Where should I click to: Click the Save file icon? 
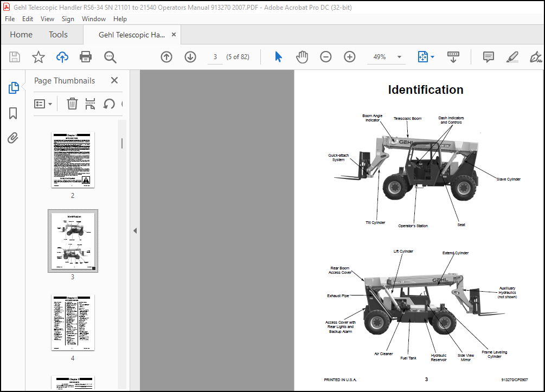coord(15,56)
